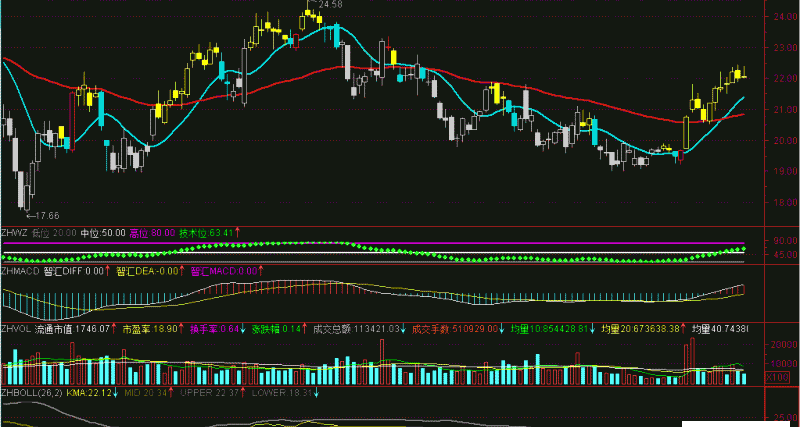The image size is (800, 427).
Task: Click the 中位:50.00 label
Action: coord(103,233)
